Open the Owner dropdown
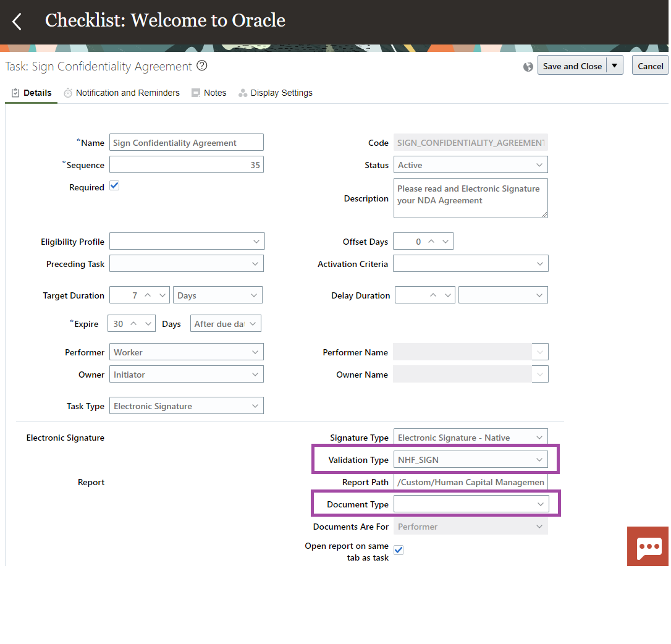The width and height of the screenshot is (671, 644). tap(187, 375)
